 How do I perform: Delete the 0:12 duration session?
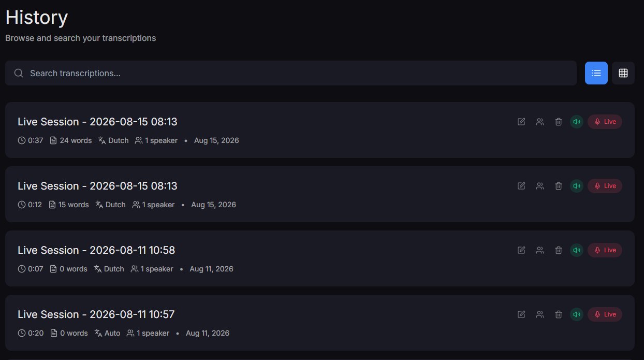click(559, 186)
